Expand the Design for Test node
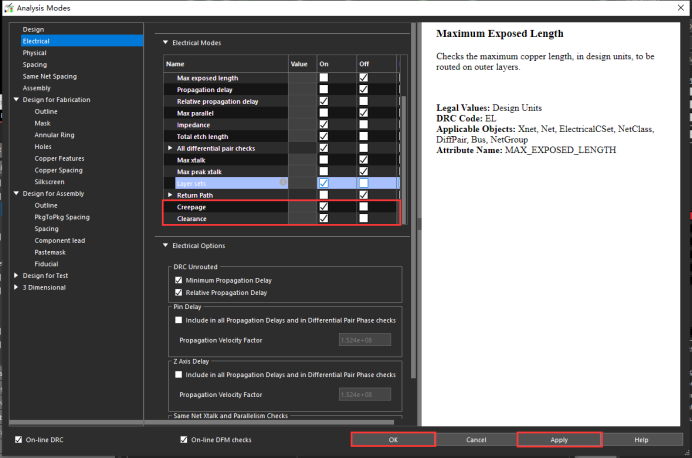 tap(16, 275)
